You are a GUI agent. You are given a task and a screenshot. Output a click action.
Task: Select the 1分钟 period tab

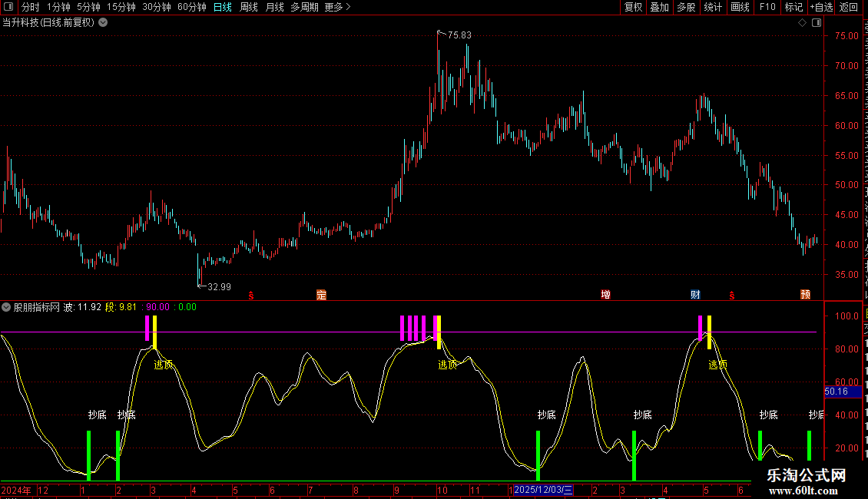click(x=58, y=7)
